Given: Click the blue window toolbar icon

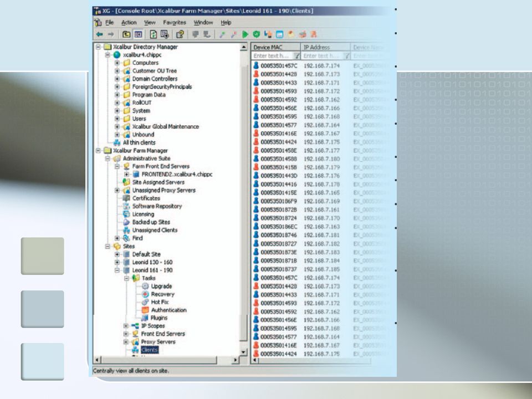Looking at the screenshot, I should coord(279,34).
